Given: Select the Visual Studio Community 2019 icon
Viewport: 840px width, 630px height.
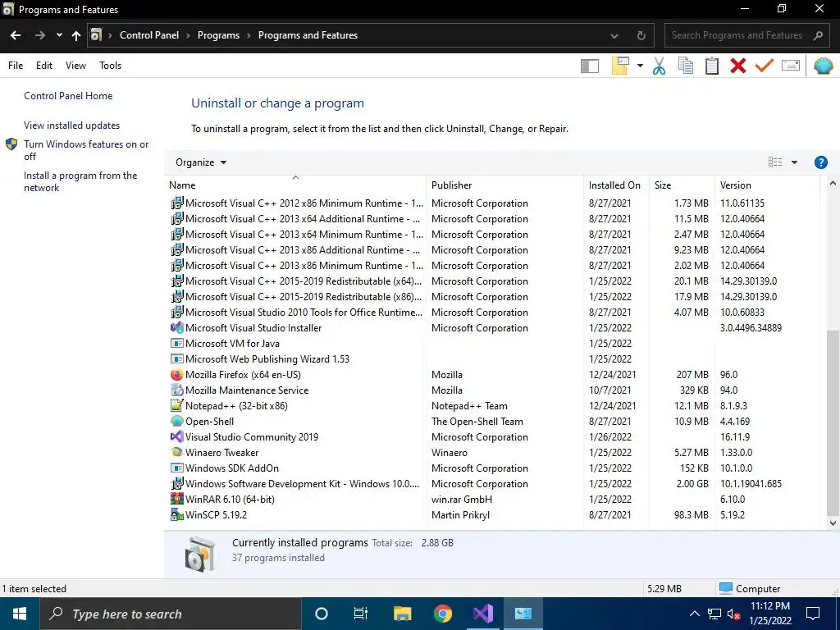Looking at the screenshot, I should [177, 437].
